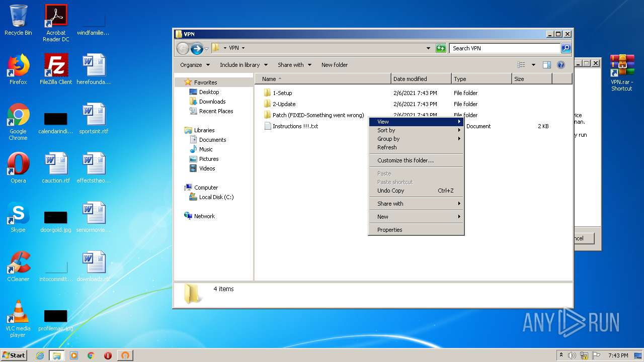Open Share with context submenu

pyautogui.click(x=416, y=204)
